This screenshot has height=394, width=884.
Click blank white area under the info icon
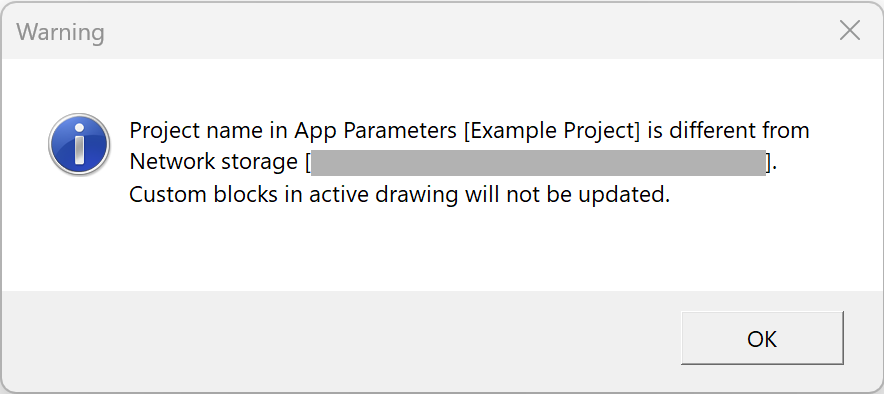click(x=79, y=237)
